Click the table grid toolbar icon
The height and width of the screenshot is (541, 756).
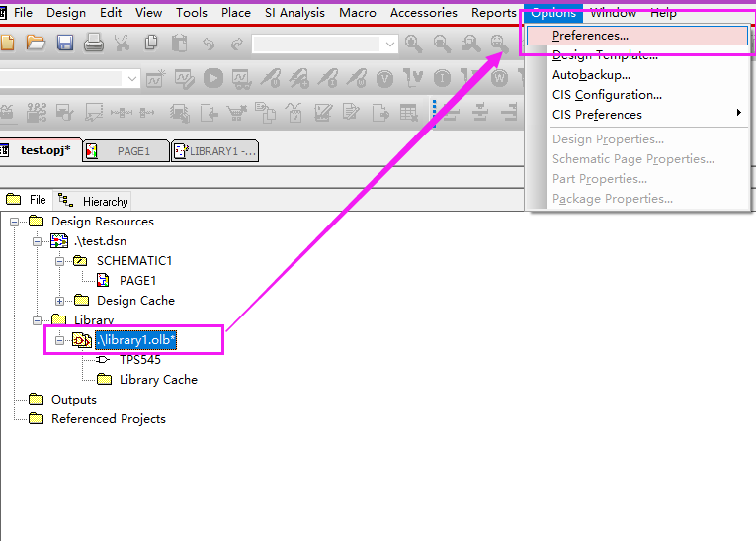(409, 113)
